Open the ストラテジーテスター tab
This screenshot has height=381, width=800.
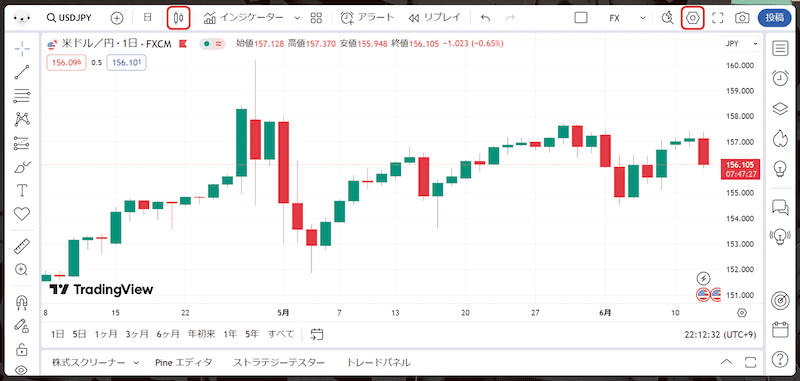(x=279, y=363)
